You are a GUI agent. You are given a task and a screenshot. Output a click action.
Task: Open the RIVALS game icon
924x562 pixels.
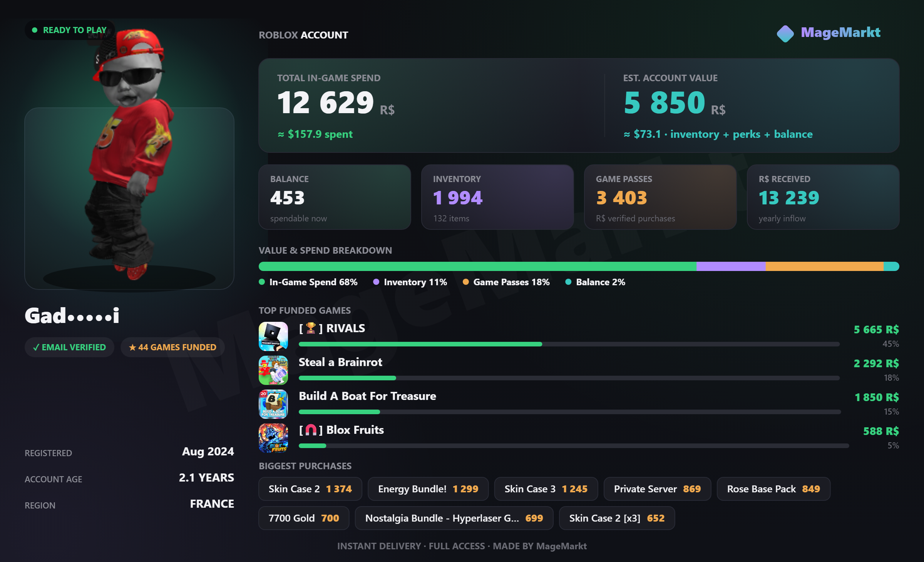(x=273, y=336)
